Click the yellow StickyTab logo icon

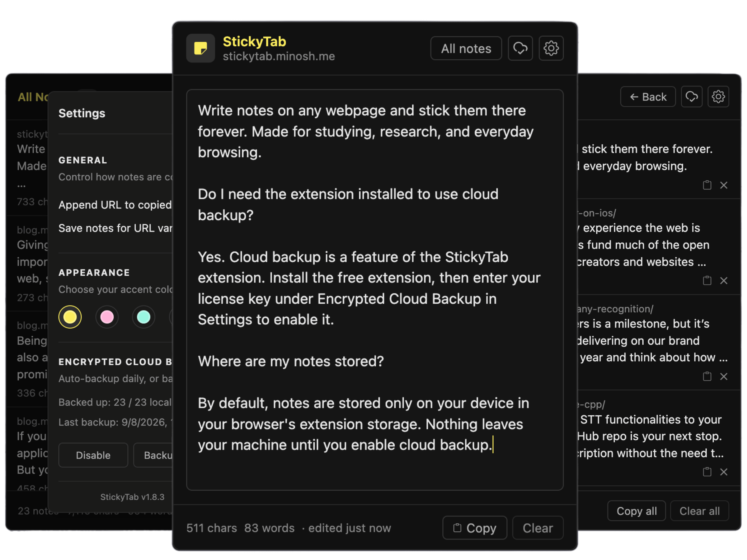click(200, 48)
